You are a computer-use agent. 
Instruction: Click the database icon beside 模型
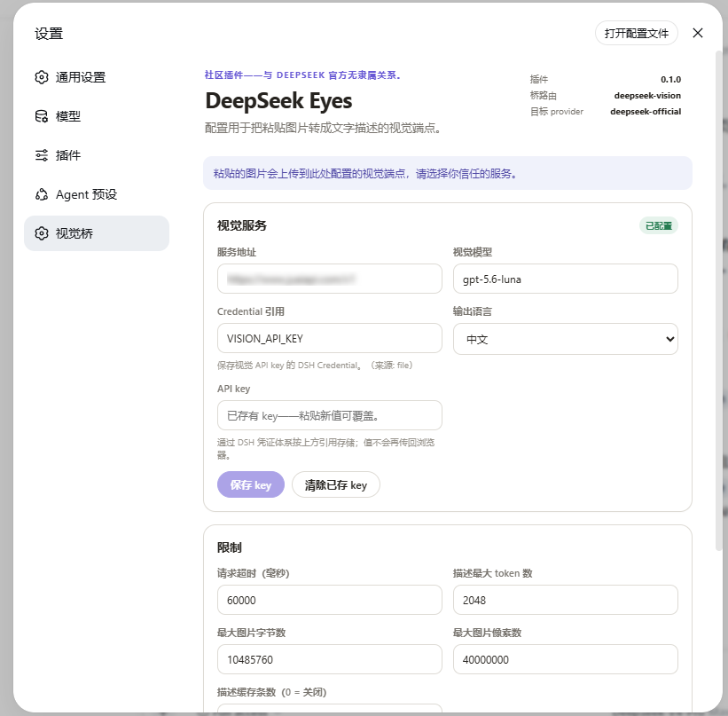click(42, 116)
